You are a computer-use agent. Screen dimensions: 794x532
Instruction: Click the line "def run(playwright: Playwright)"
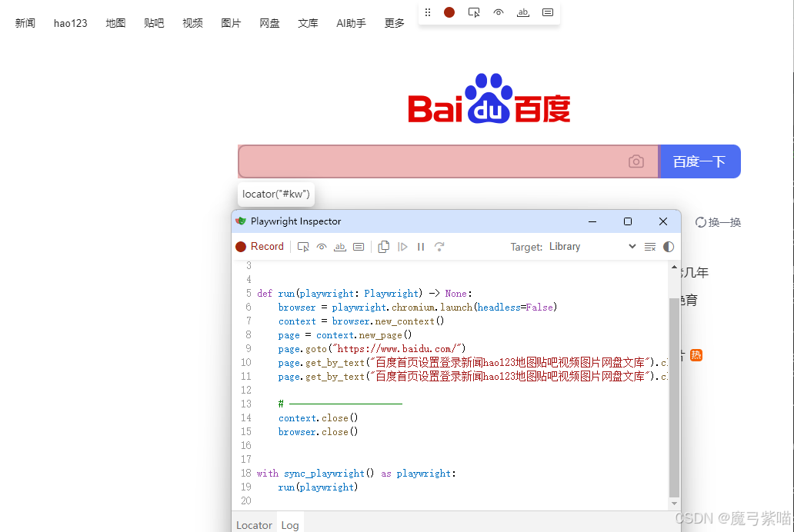pos(365,294)
